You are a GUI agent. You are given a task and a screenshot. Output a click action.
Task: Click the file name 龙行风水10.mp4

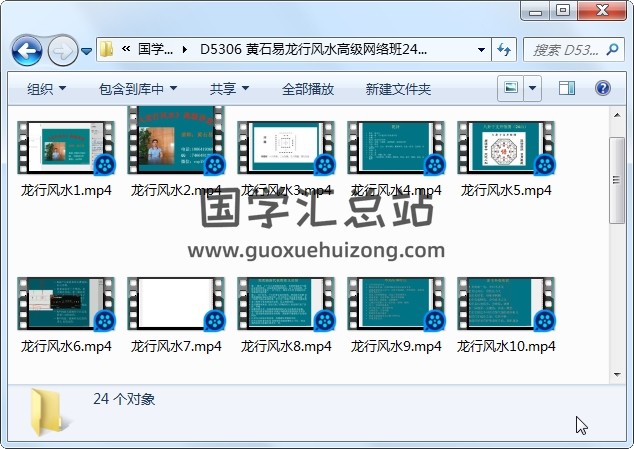(x=506, y=346)
